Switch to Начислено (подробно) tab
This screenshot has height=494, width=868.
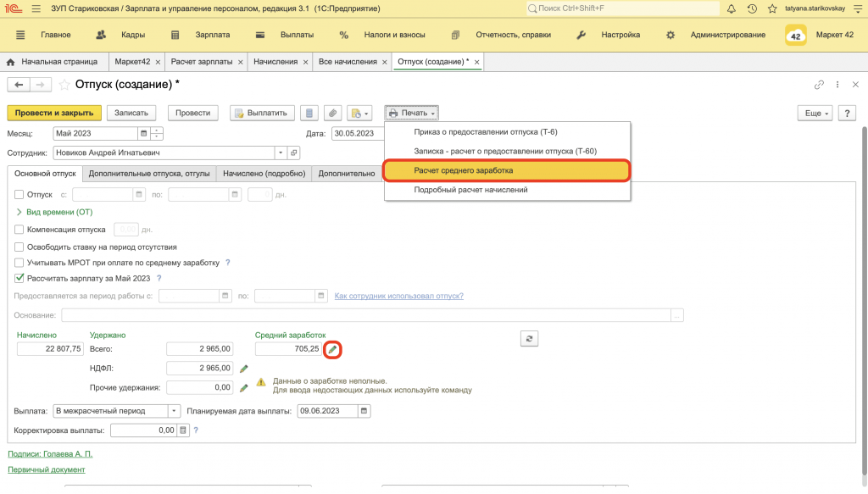[x=264, y=174]
